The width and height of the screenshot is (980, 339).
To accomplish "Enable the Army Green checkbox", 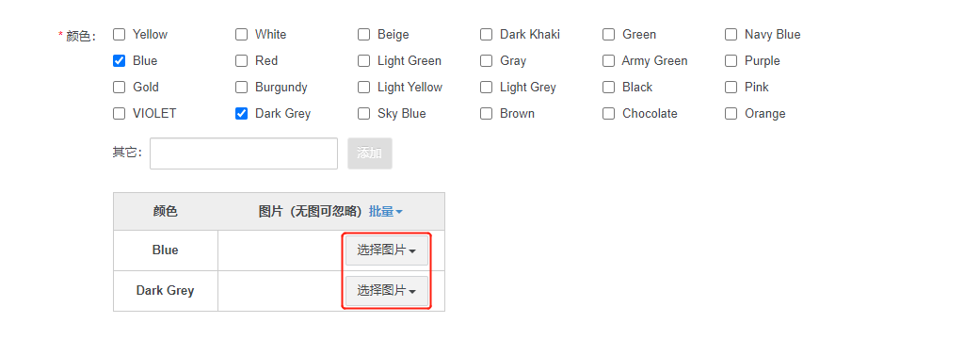I will tap(608, 60).
